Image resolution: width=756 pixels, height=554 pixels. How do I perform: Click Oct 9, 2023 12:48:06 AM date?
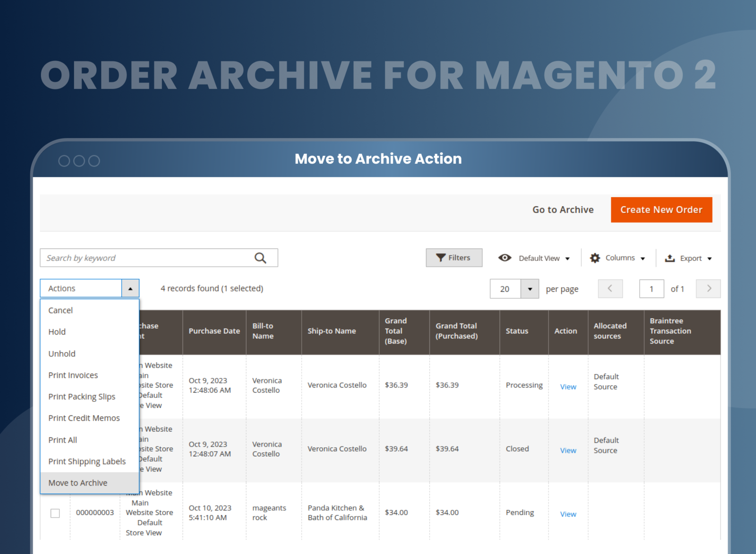pos(210,385)
